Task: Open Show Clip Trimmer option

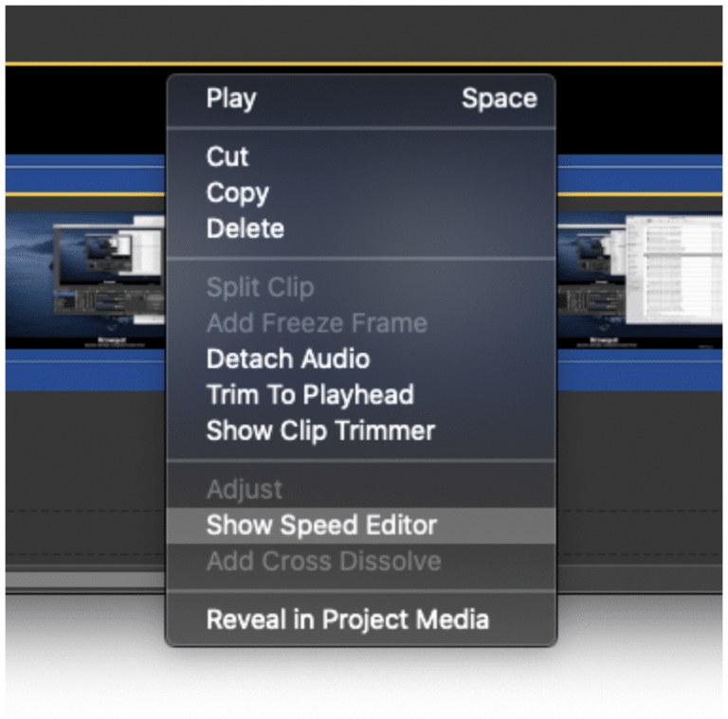Action: (x=361, y=430)
